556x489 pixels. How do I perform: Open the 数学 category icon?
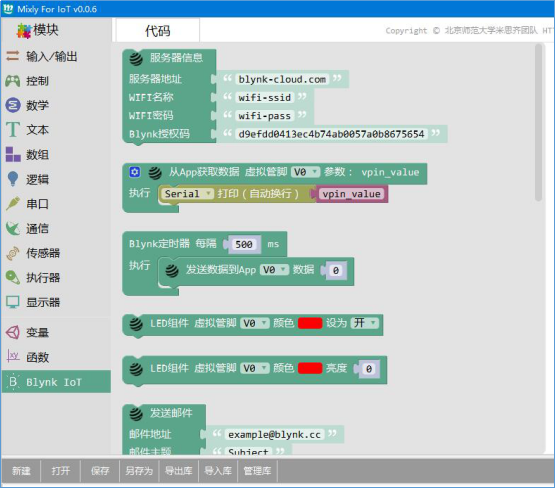[13, 105]
